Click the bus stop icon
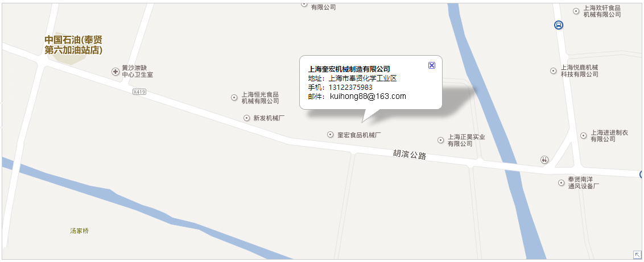This screenshot has height=262, width=644. tap(558, 26)
